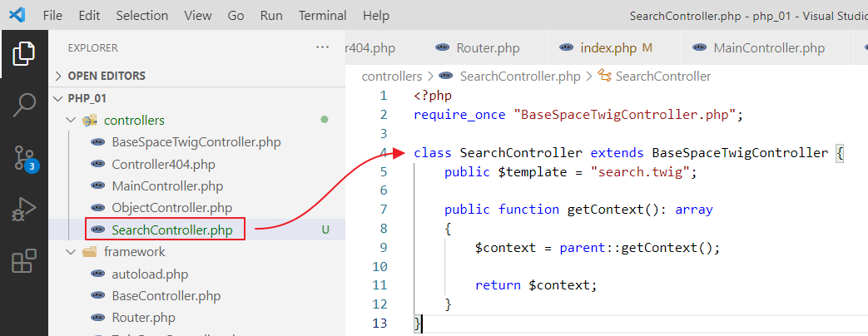
Task: Open the Run and Debug view
Action: (x=23, y=209)
